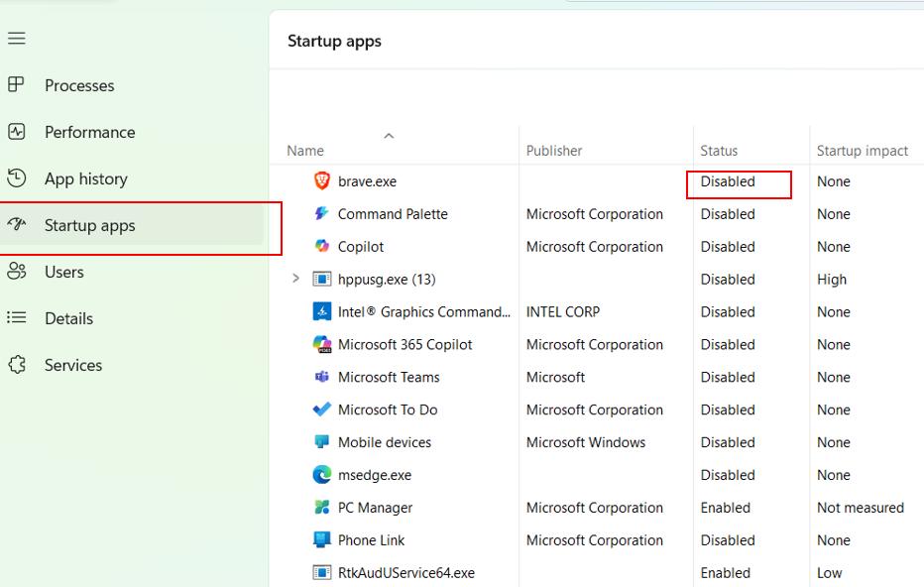Click None impact for Copilot row
The width and height of the screenshot is (924, 587).
pos(833,247)
